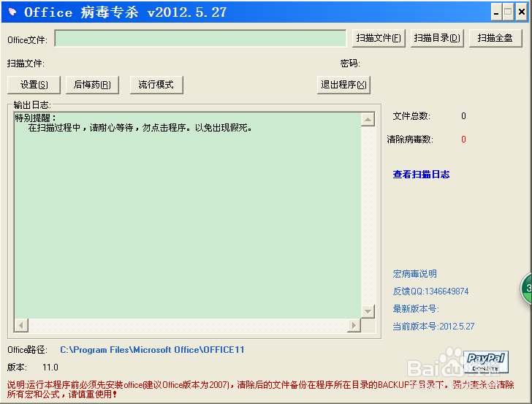This screenshot has height=404, width=532.
Task: Minimize the Office 病毒专杀 window
Action: pos(496,12)
